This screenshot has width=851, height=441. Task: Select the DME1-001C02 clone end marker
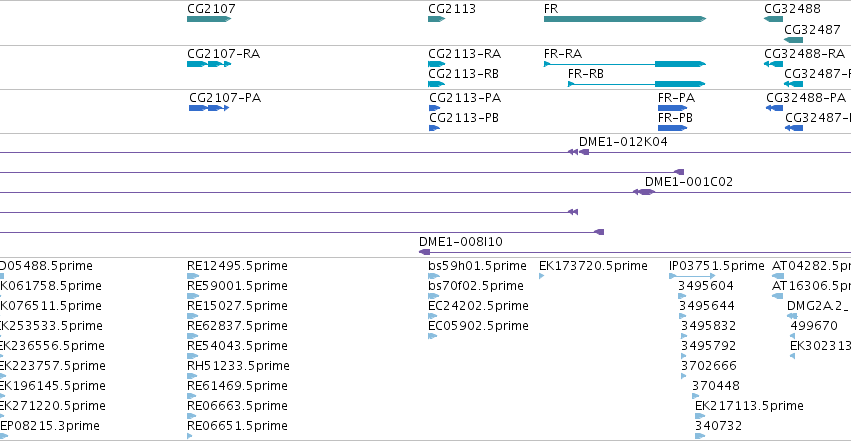(x=644, y=192)
